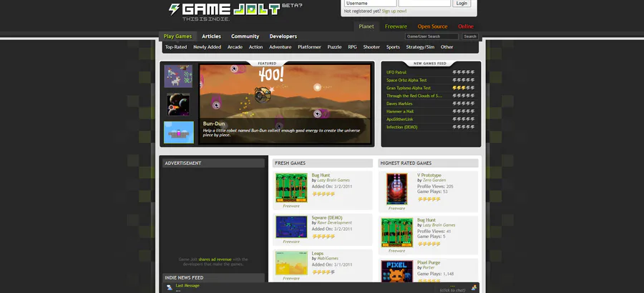Open Zero Garden developer link
This screenshot has height=293, width=644.
coord(434,180)
